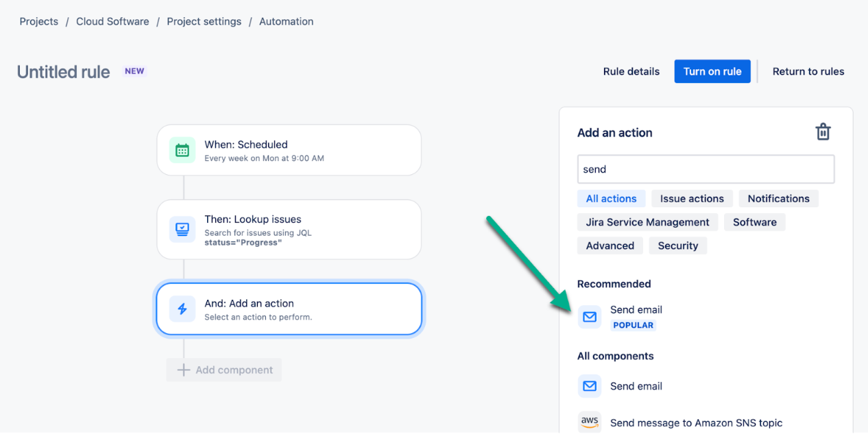Screen dimensions: 868x443
Task: Open Cloud Software breadcrumb link
Action: (112, 21)
